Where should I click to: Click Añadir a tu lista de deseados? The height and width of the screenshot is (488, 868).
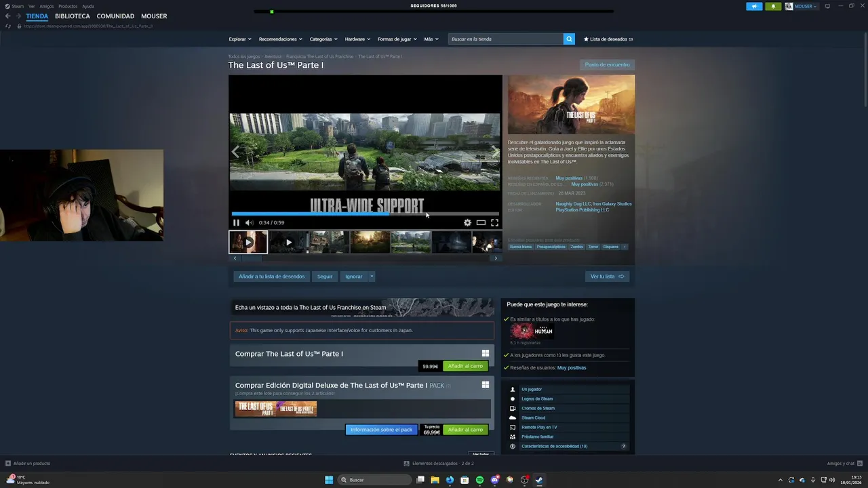pos(271,277)
